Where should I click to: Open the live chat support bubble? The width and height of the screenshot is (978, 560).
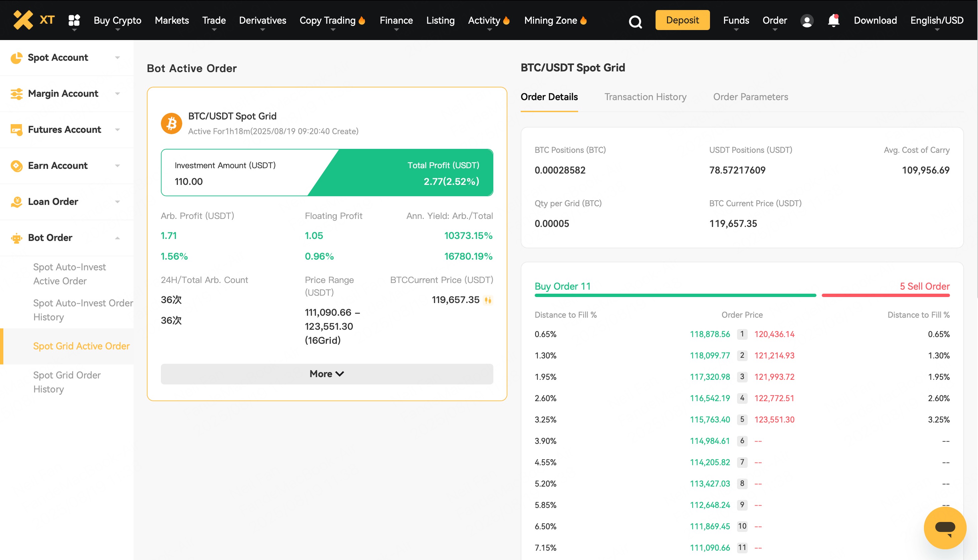[945, 528]
